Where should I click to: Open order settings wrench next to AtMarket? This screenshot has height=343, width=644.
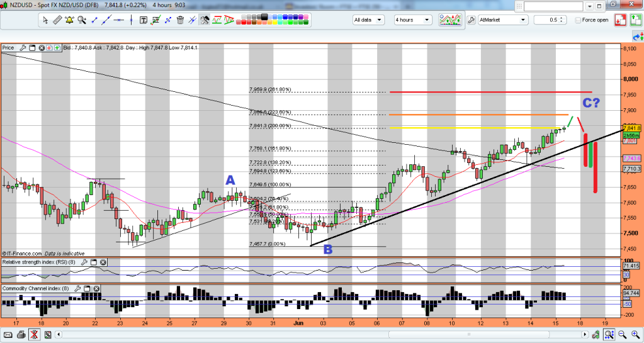click(x=471, y=20)
